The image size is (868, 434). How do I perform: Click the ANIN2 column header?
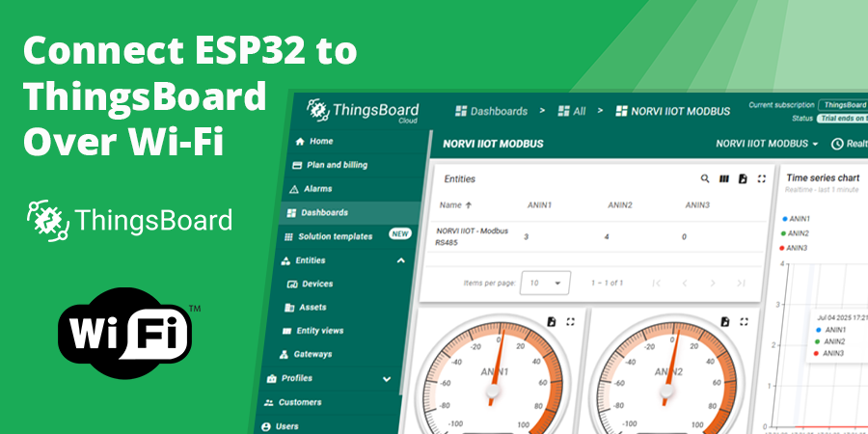(x=620, y=204)
